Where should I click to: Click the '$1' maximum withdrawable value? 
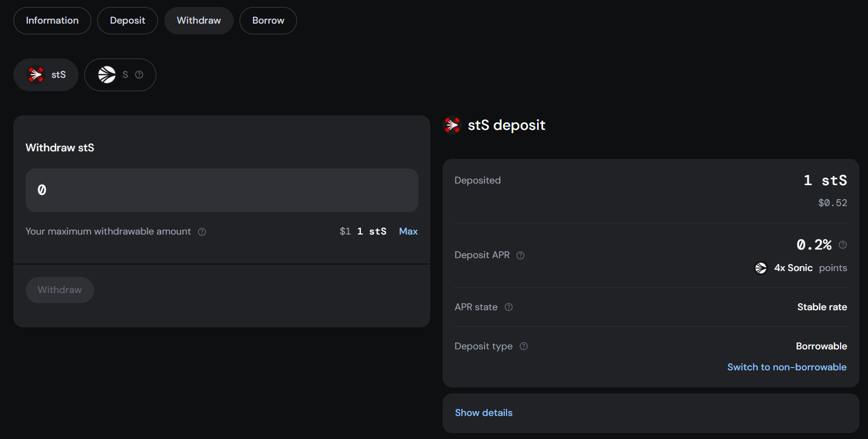click(x=345, y=231)
